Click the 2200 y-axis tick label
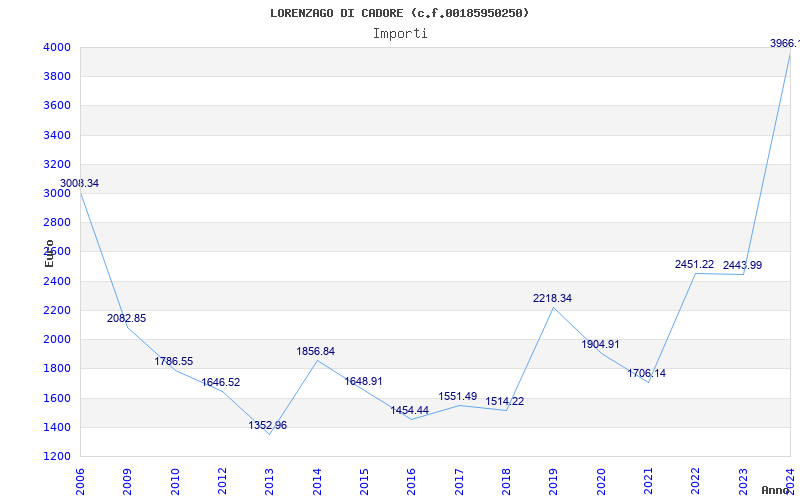 point(57,310)
